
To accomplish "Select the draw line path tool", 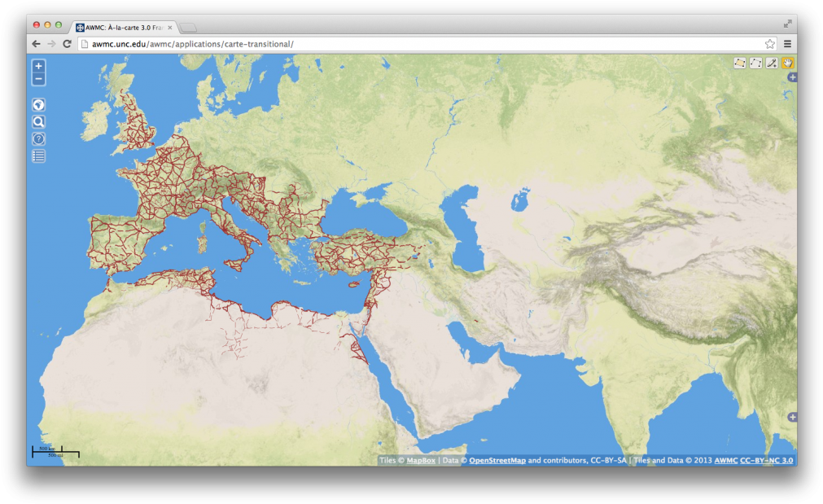I will (x=756, y=63).
